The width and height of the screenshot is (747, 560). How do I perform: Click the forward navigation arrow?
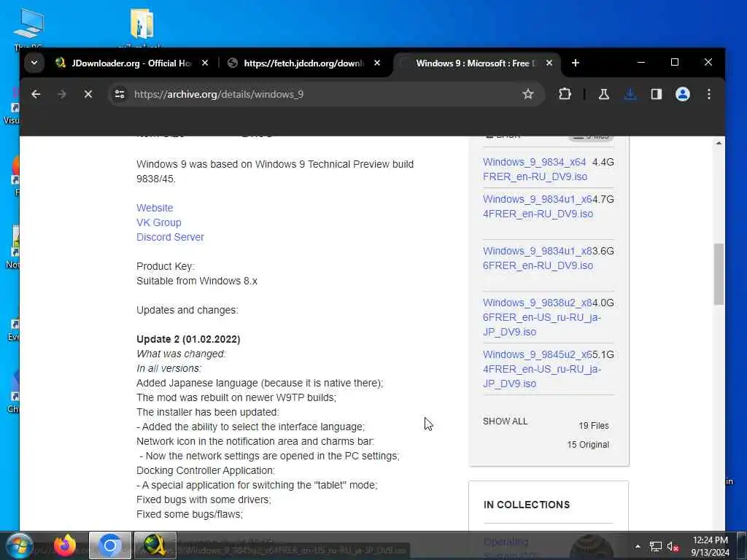click(62, 94)
